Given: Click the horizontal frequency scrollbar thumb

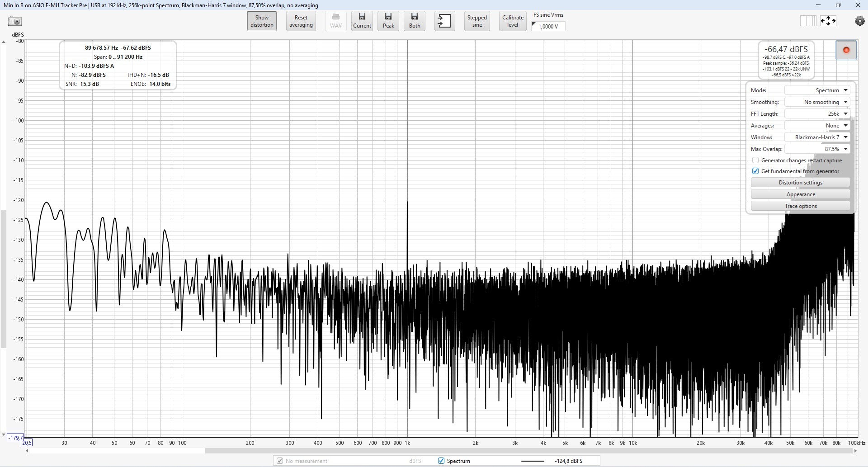Looking at the screenshot, I should tap(528, 451).
